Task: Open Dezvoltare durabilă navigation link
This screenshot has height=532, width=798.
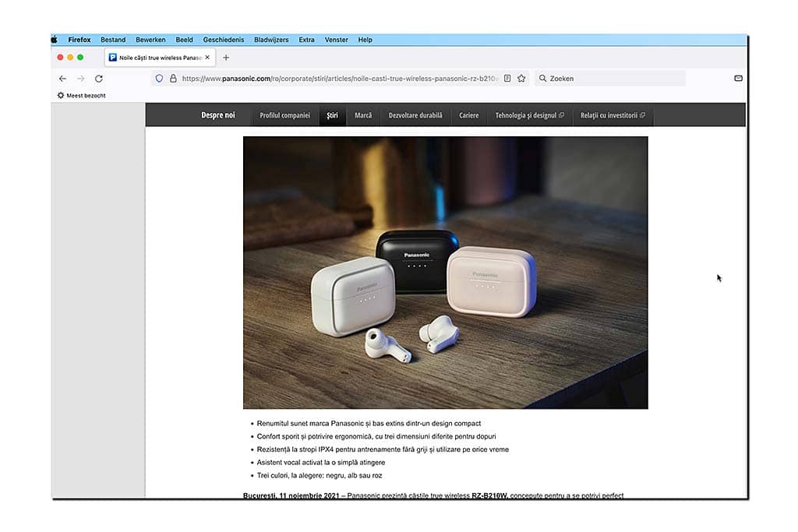Action: 415,115
